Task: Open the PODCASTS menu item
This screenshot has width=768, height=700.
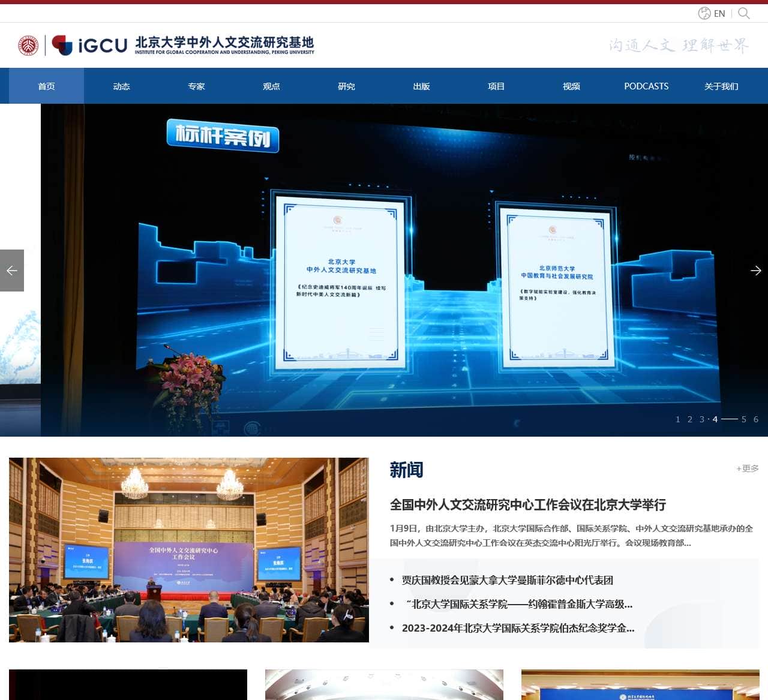Action: [646, 86]
